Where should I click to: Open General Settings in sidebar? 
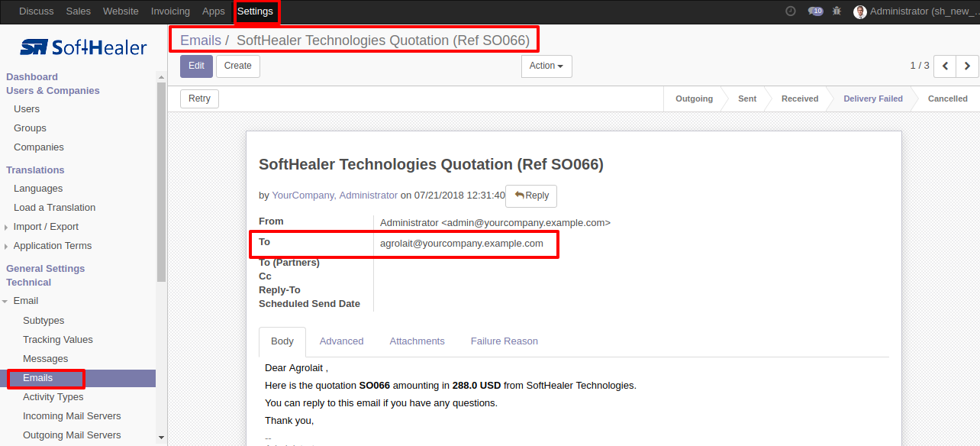coord(45,269)
